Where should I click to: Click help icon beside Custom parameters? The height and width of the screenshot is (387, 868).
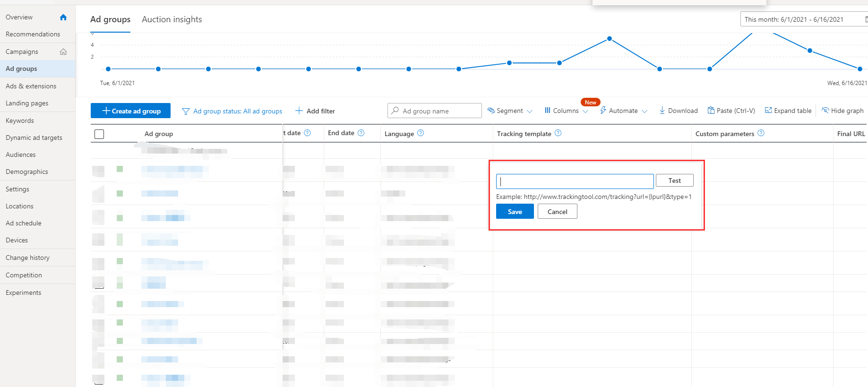[761, 133]
